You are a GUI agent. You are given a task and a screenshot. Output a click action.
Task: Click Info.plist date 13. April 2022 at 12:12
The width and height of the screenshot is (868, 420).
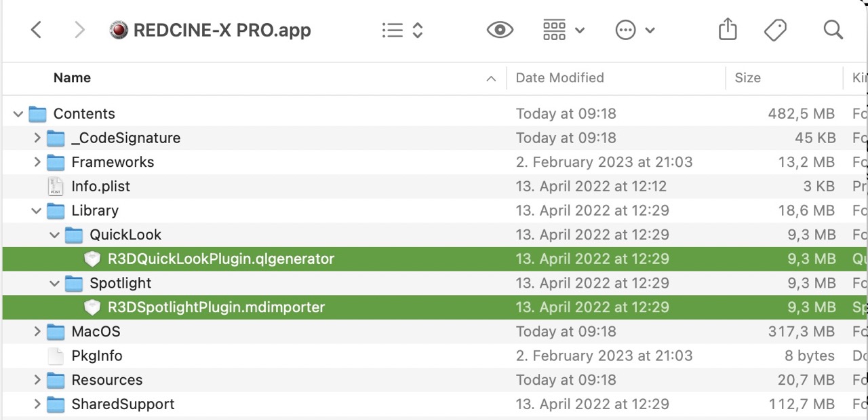click(591, 187)
